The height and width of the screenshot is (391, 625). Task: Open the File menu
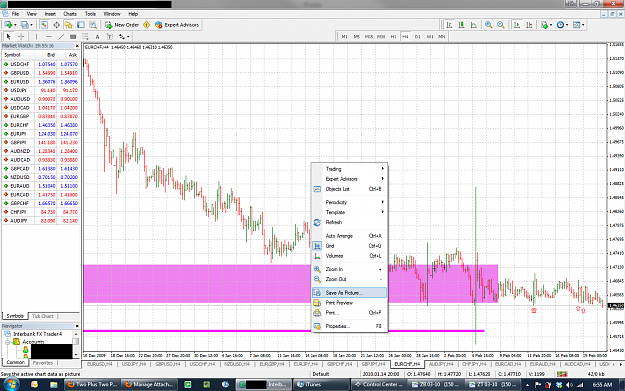(x=15, y=14)
